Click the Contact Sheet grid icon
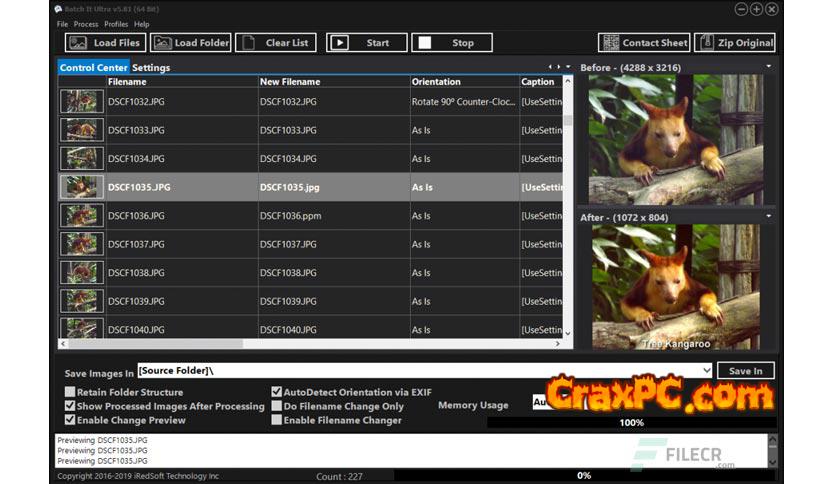Viewport: 836px width, 484px height. (609, 43)
